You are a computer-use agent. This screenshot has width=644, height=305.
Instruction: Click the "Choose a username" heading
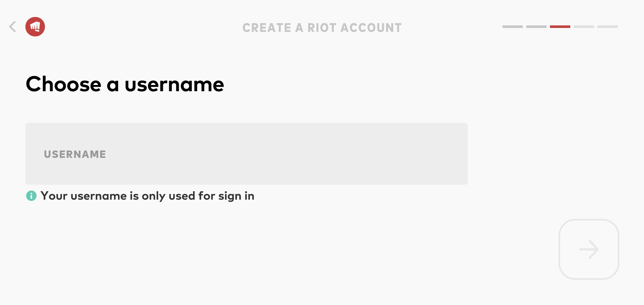125,84
